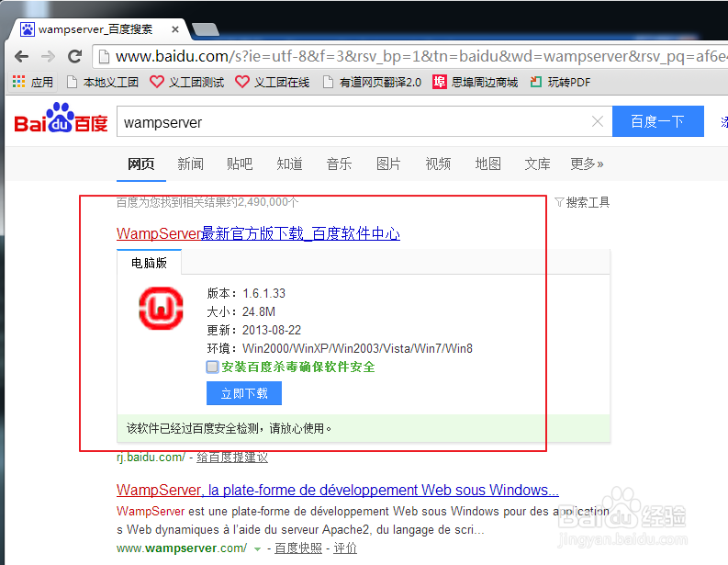The height and width of the screenshot is (565, 728).
Task: Click the size value 24.8M
Action: click(259, 311)
